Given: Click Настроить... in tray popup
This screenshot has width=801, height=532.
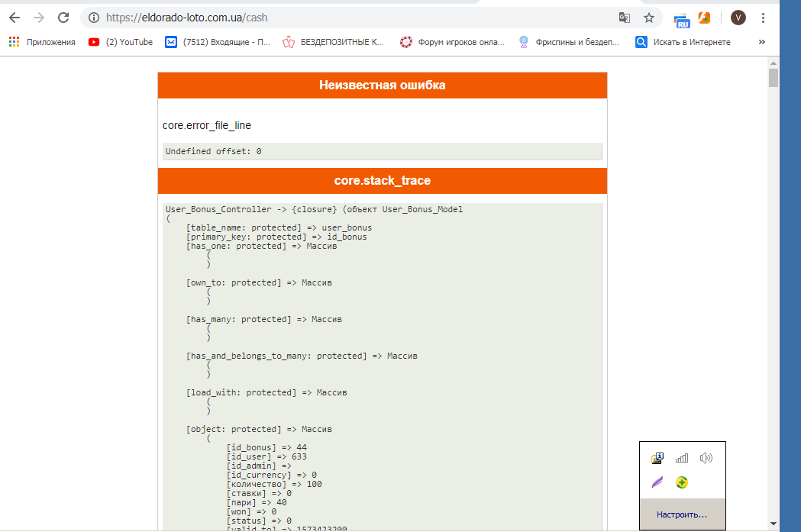Looking at the screenshot, I should 682,514.
